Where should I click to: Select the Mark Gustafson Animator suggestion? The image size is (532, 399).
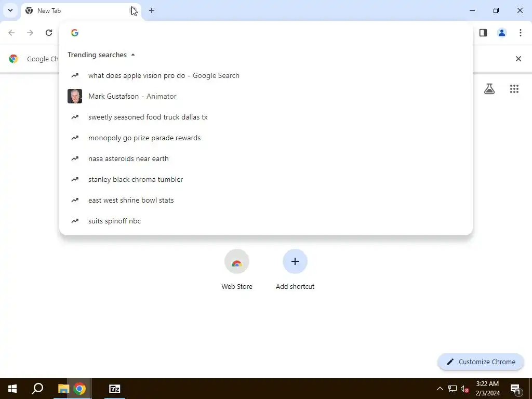click(x=265, y=96)
